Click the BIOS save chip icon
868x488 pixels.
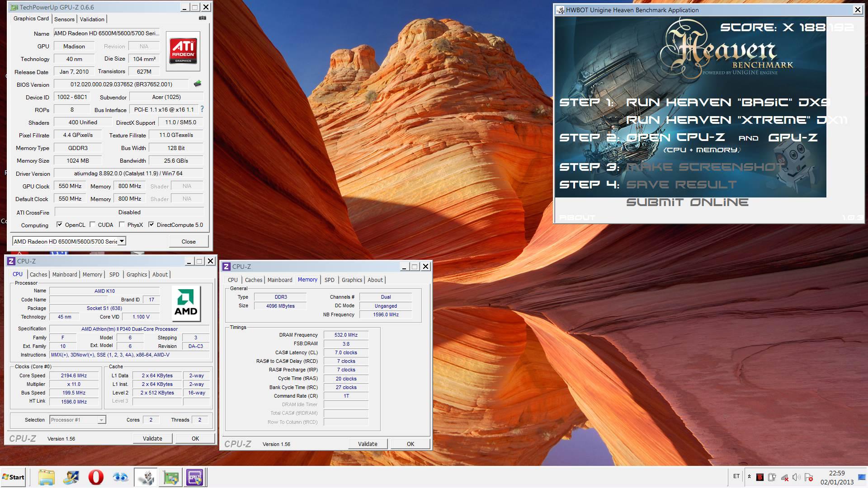tap(198, 84)
